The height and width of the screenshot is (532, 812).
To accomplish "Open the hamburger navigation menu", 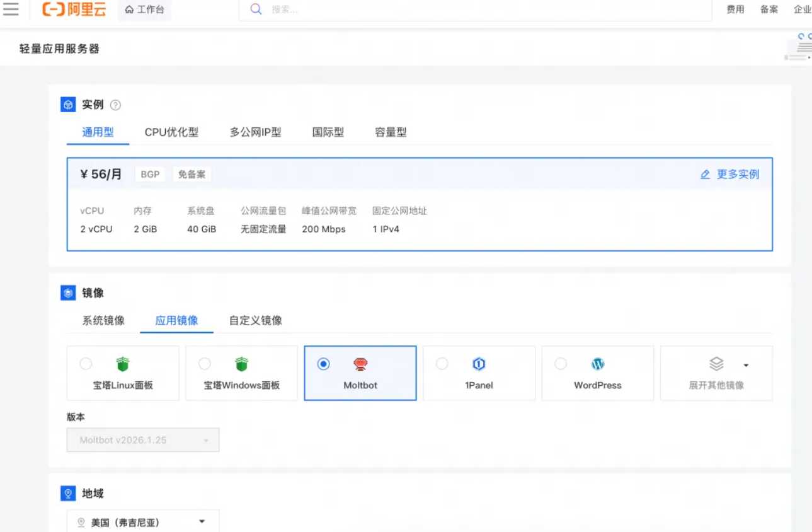I will 11,9.
